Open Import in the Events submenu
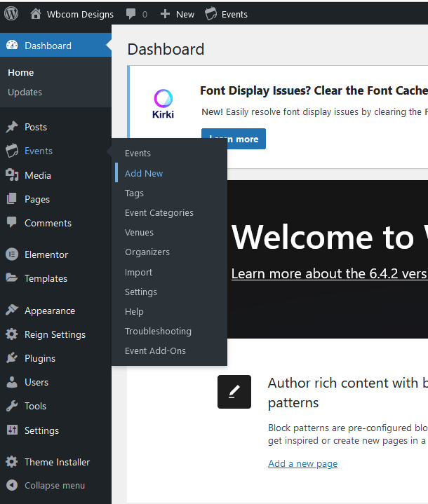The width and height of the screenshot is (428, 504). tap(138, 272)
